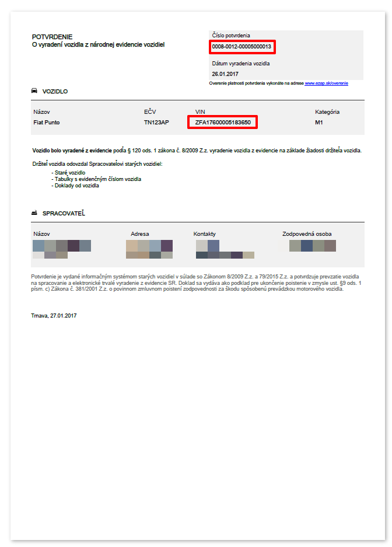
Task: Click 'Trnava, 27.01.2017' at the bottom
Action: (x=54, y=315)
